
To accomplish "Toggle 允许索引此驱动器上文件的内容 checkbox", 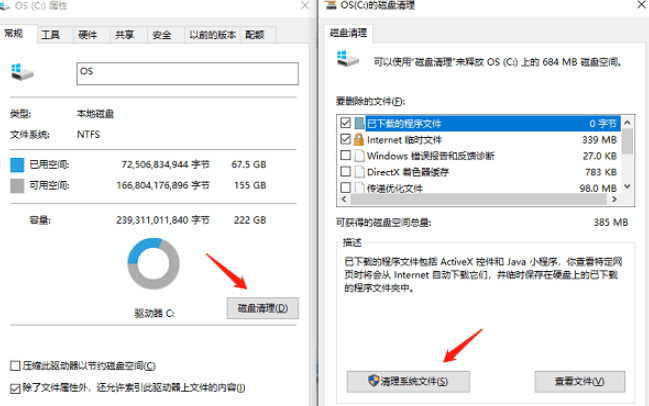I will (x=15, y=388).
